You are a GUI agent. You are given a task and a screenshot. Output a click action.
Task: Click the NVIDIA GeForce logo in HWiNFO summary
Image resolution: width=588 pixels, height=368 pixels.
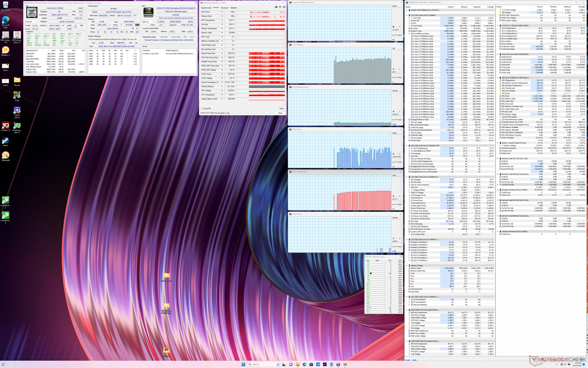[148, 13]
